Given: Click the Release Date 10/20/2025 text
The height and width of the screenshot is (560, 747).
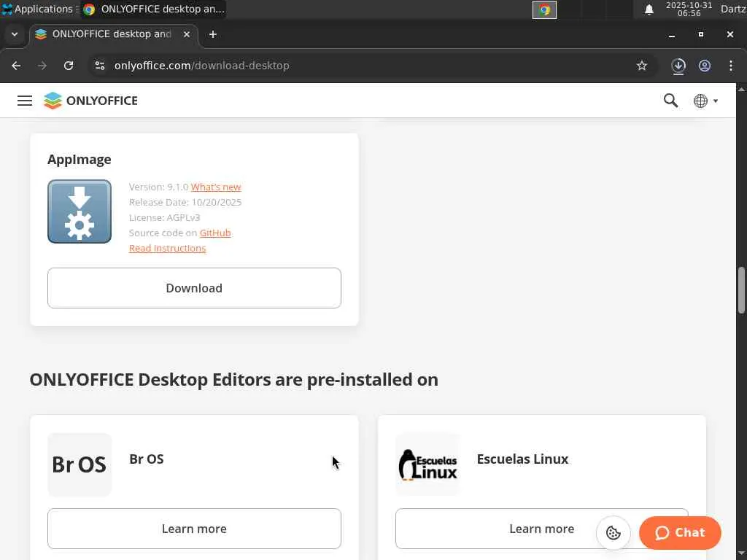Looking at the screenshot, I should point(185,203).
